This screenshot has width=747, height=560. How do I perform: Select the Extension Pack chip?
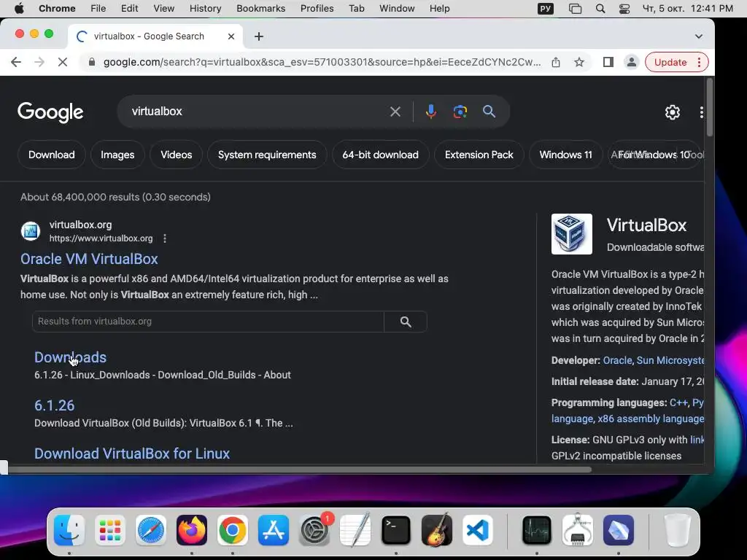tap(479, 155)
